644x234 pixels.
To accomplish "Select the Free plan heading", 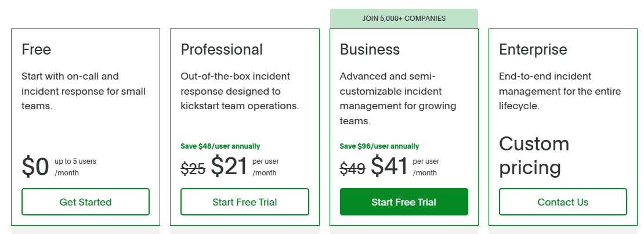I will 37,49.
